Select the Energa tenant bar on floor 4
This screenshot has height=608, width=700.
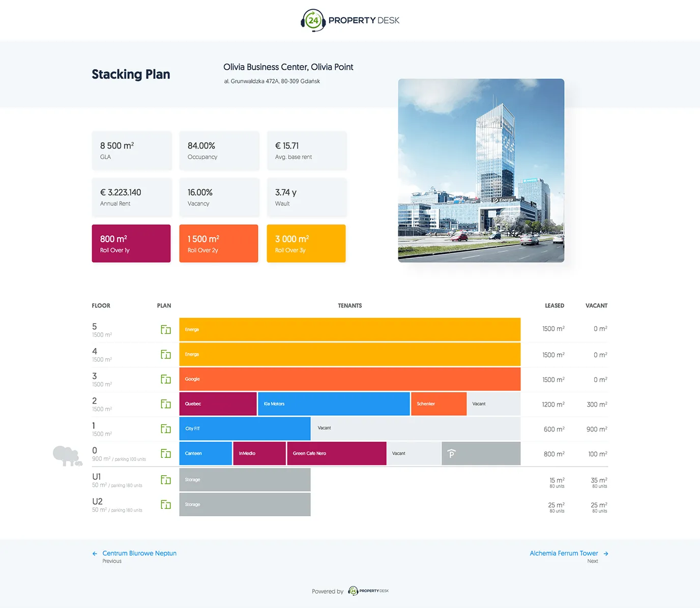click(x=350, y=354)
